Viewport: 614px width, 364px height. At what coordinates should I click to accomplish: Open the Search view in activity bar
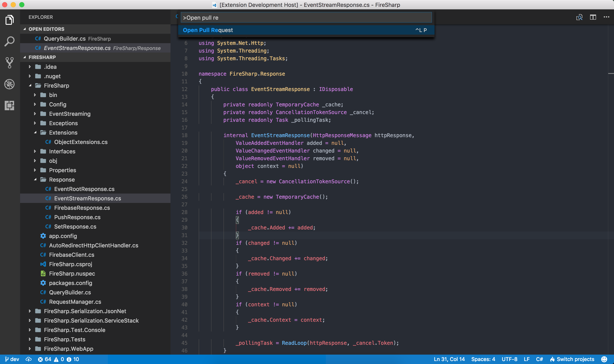tap(10, 41)
